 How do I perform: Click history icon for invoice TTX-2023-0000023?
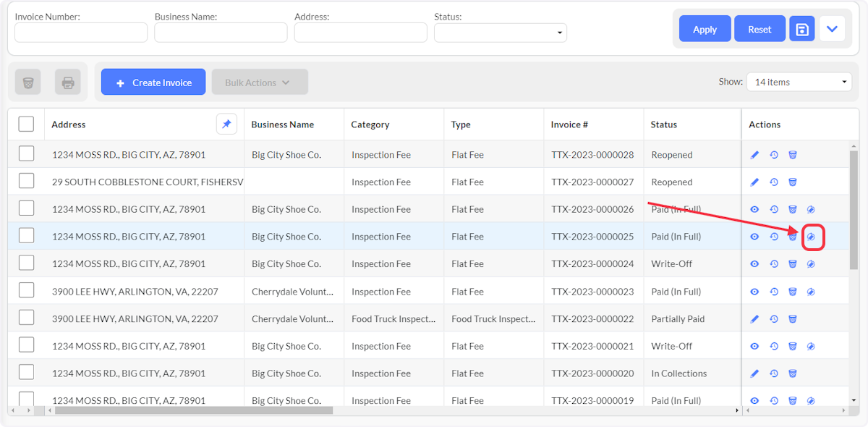(773, 292)
